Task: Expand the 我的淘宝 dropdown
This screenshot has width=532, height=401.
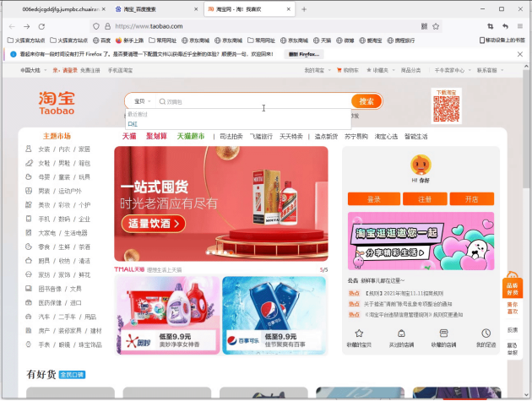Action: 318,70
